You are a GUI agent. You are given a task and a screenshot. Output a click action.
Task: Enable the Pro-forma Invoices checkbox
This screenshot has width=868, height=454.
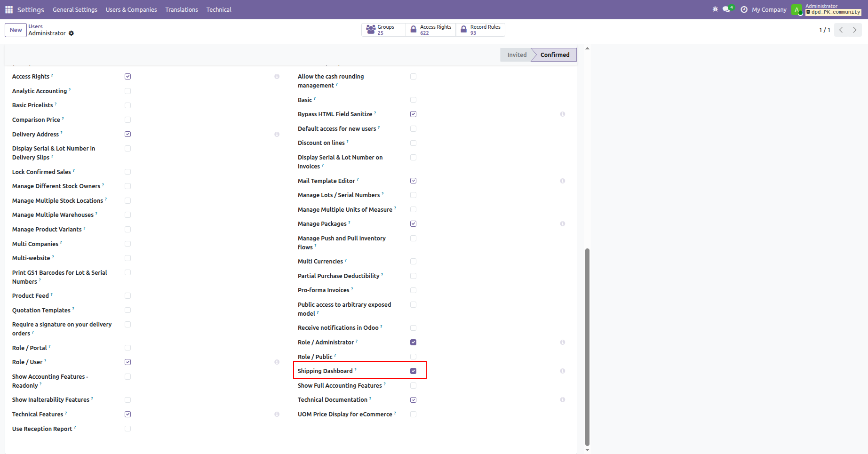click(413, 290)
